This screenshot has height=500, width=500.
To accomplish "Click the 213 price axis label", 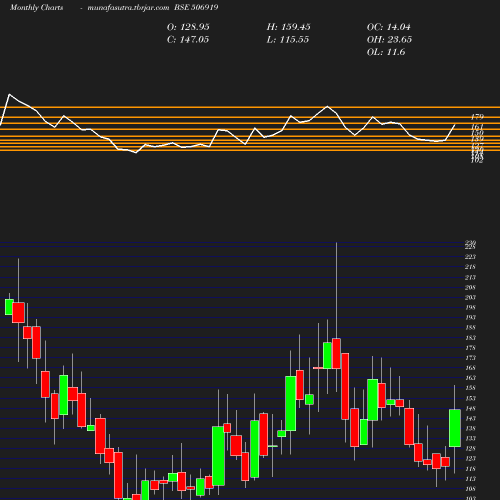I will click(x=470, y=277).
